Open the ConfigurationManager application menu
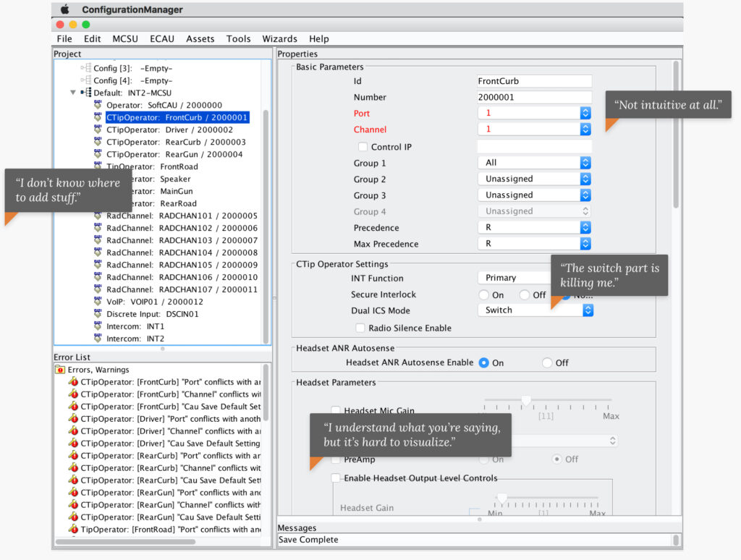Image resolution: width=741 pixels, height=560 pixels. [132, 9]
